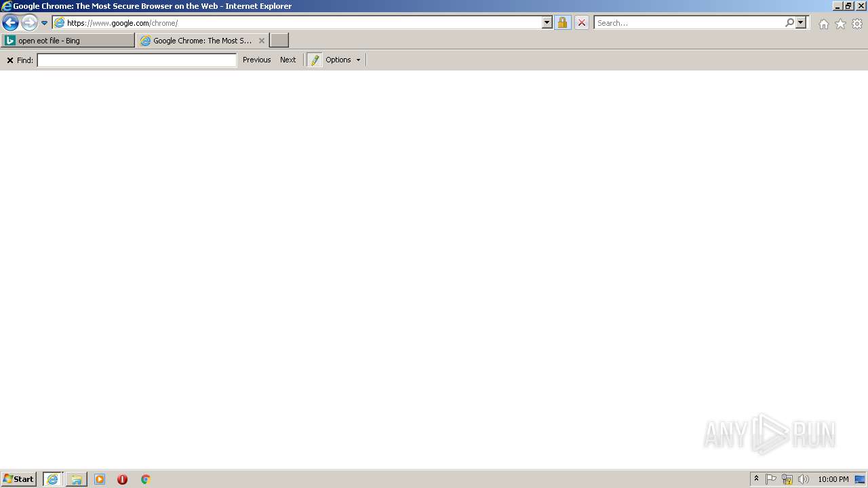Open Windows Explorer from the taskbar
Screen dimensions: 868x488
[x=77, y=479]
